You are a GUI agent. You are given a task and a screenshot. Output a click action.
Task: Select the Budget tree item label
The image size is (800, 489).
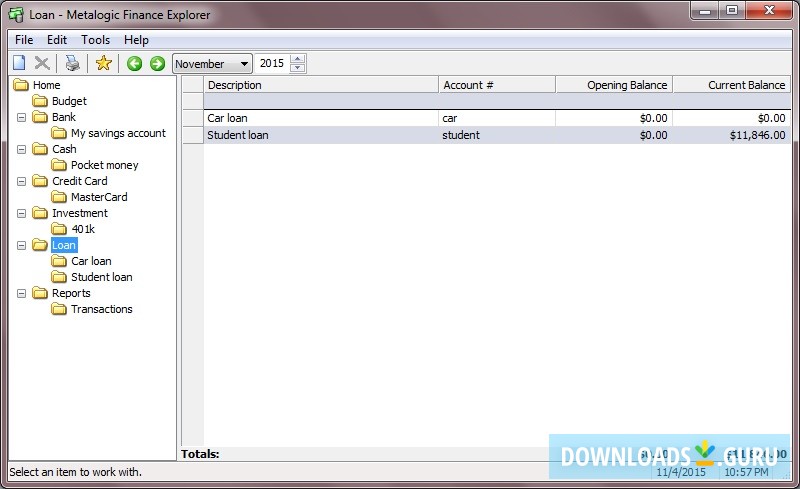click(69, 101)
